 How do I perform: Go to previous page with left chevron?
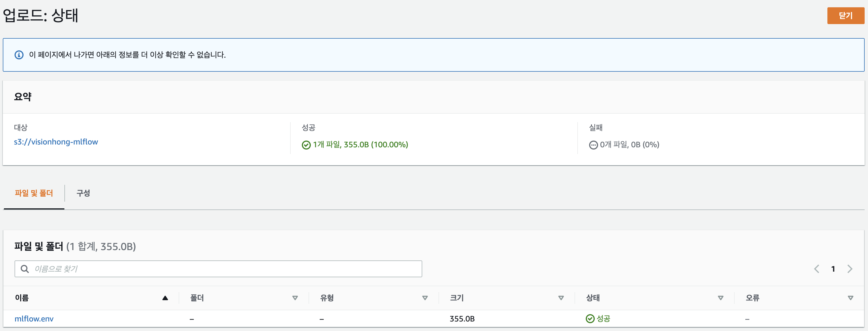click(816, 269)
